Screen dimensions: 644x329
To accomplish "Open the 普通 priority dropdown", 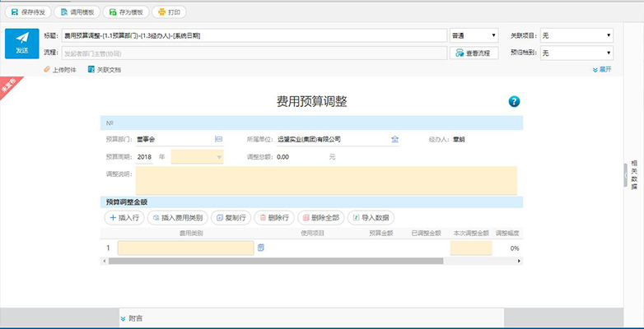I will (474, 35).
